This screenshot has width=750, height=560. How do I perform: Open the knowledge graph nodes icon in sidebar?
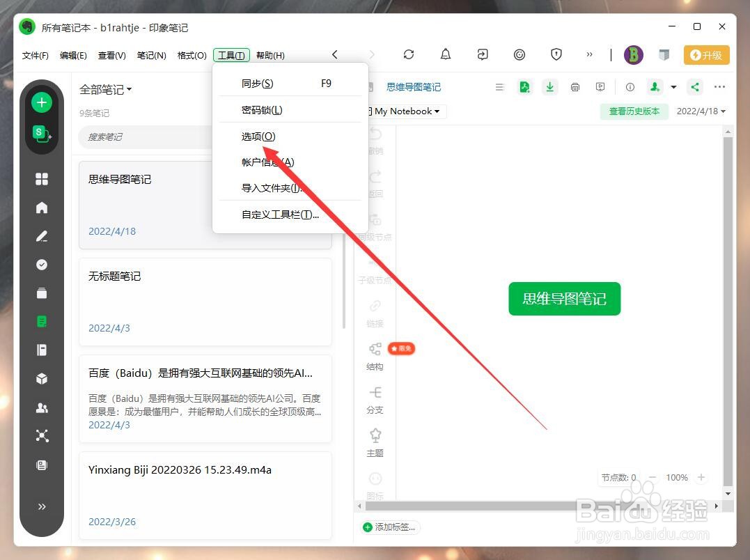(x=42, y=435)
